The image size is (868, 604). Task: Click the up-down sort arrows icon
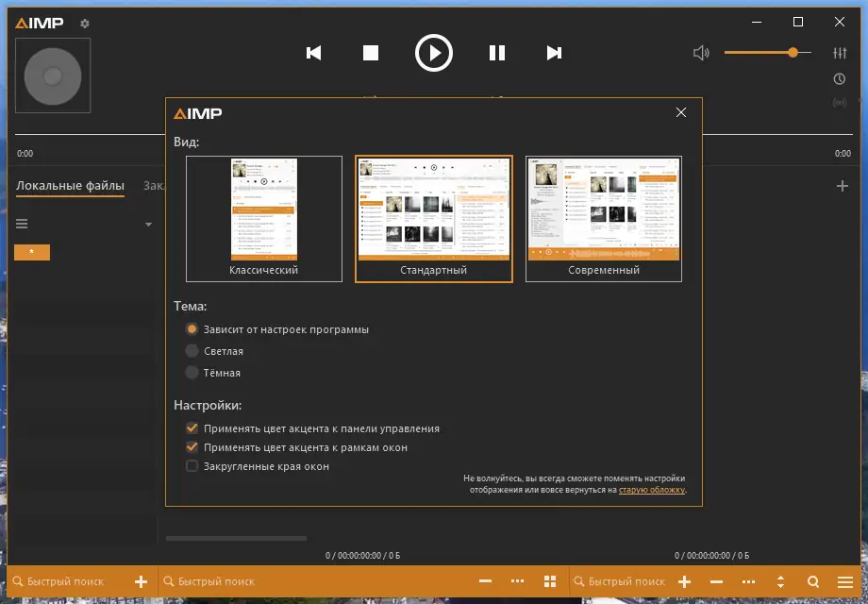780,581
